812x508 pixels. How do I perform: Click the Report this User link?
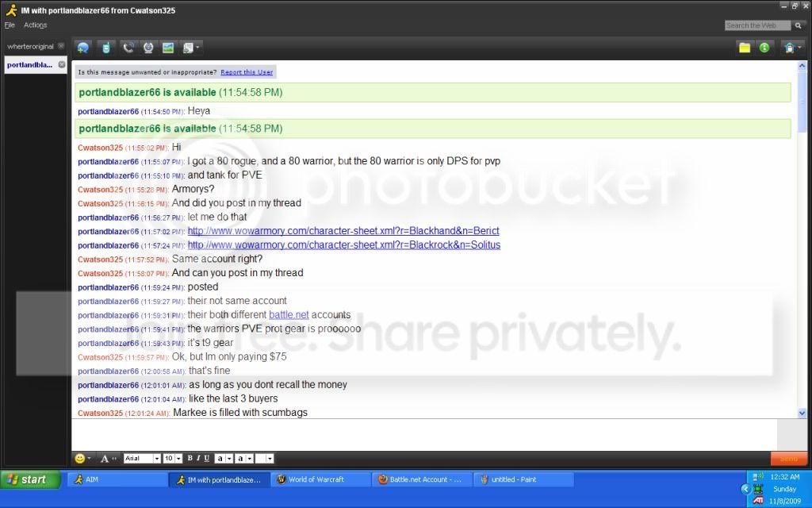(x=247, y=72)
